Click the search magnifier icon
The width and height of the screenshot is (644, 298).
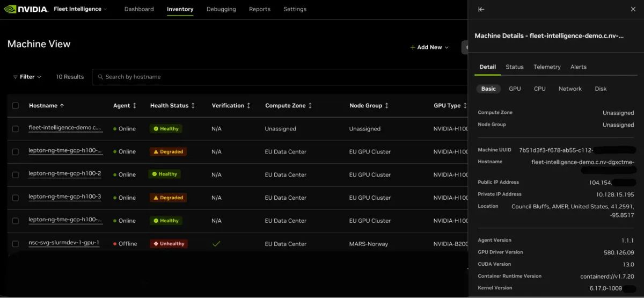[x=100, y=77]
